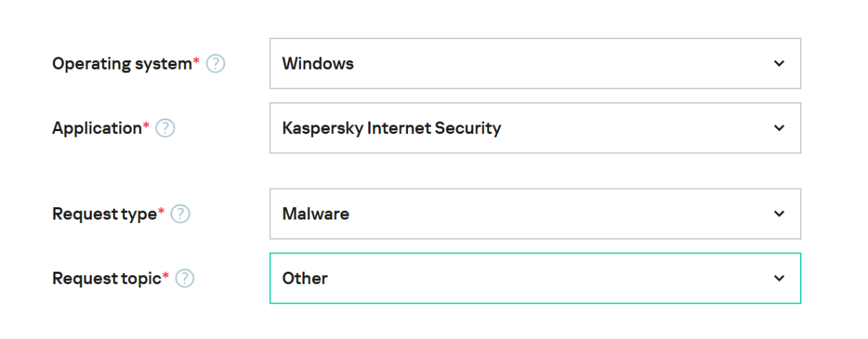Select the Request type label text
This screenshot has width=868, height=339.
103,214
